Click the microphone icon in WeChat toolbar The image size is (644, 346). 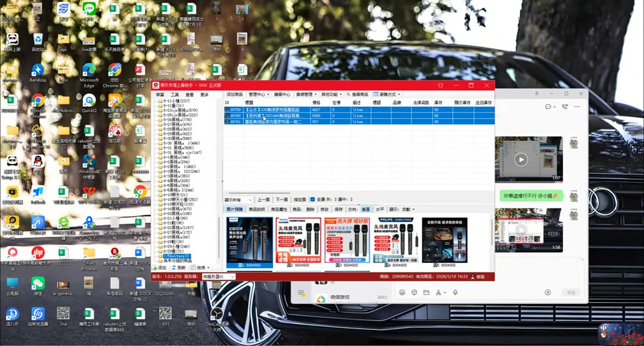click(x=455, y=292)
